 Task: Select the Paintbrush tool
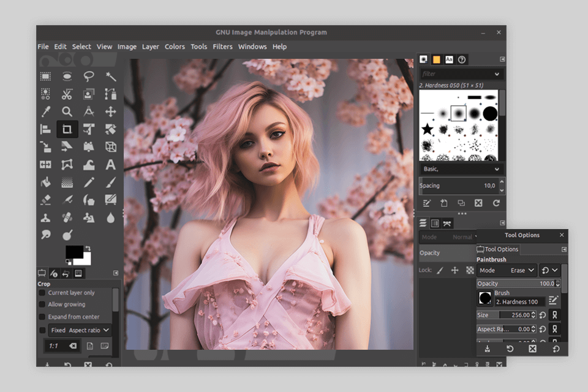[x=111, y=183]
